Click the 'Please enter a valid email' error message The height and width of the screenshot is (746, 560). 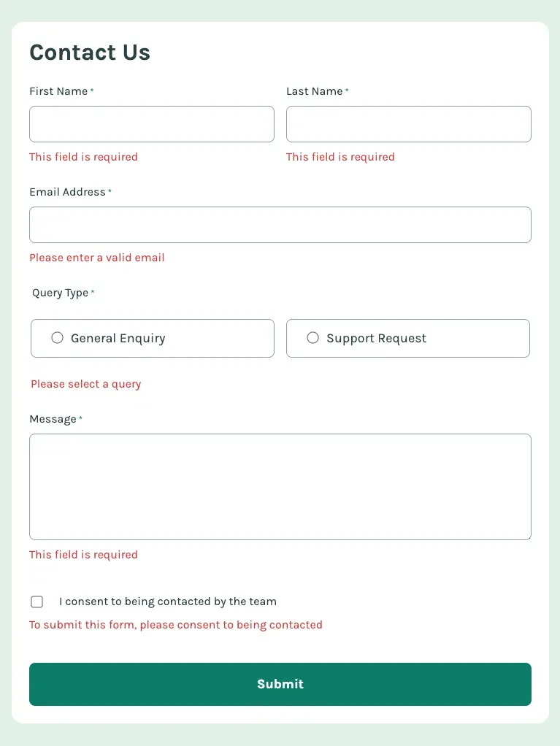click(96, 258)
